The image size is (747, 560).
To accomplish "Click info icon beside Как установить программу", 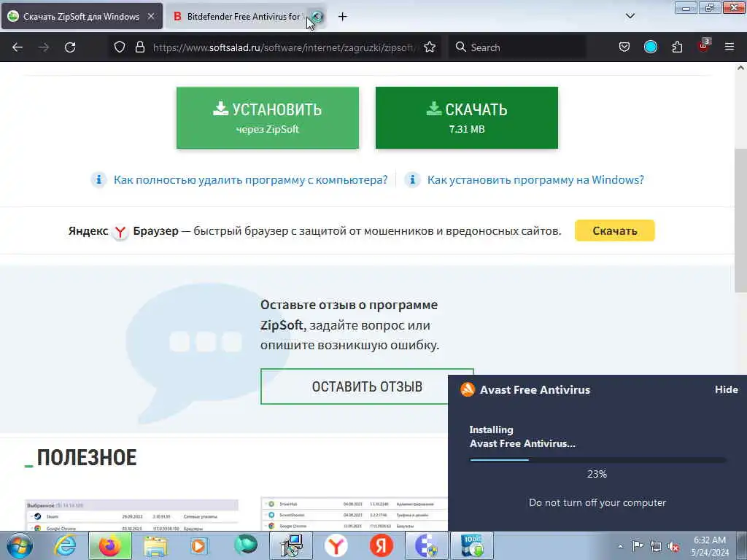I will (412, 180).
